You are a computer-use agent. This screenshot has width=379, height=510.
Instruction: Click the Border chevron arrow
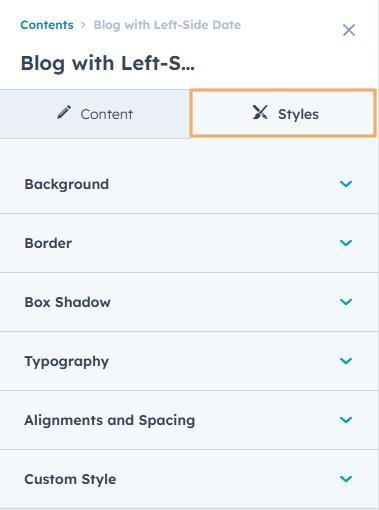pos(346,243)
